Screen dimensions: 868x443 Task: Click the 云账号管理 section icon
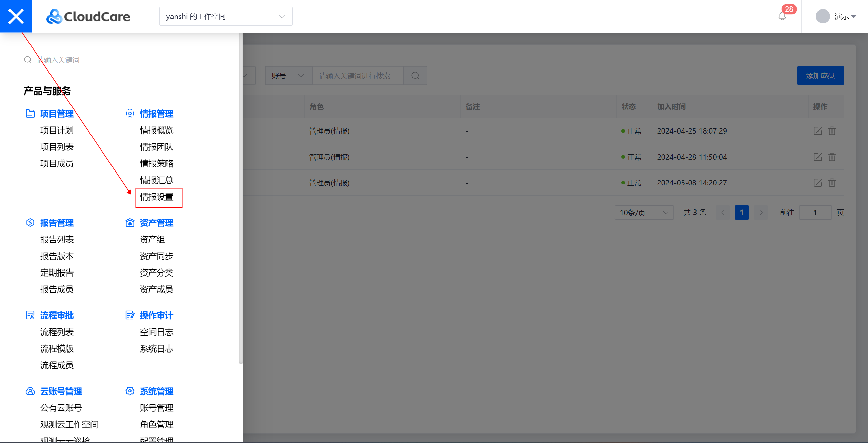coord(30,391)
